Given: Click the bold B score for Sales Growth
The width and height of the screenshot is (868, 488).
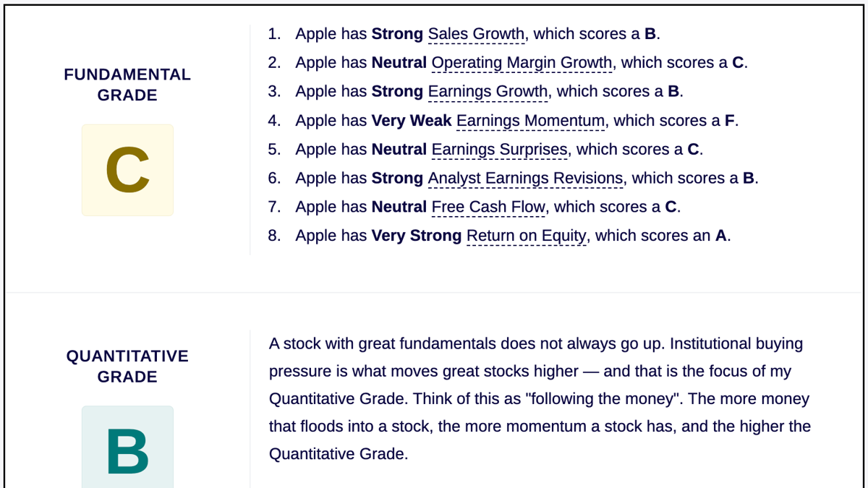Looking at the screenshot, I should click(x=650, y=34).
